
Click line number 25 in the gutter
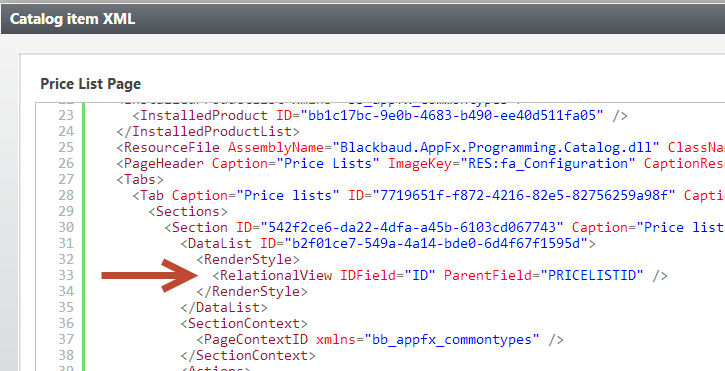(66, 147)
